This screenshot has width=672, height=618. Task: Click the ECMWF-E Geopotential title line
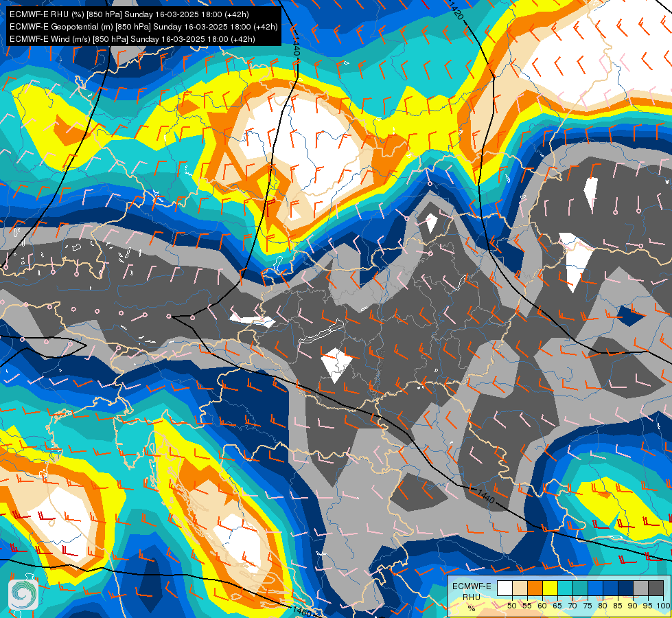(143, 27)
